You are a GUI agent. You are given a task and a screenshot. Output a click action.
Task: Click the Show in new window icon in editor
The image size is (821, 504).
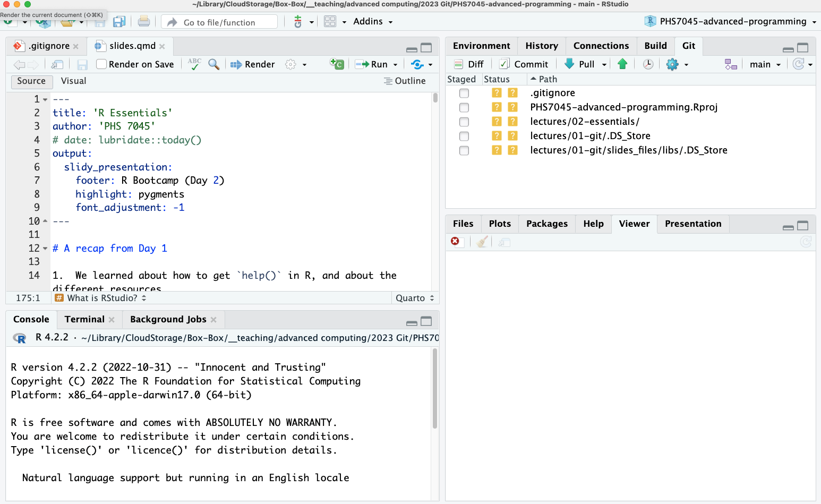pyautogui.click(x=57, y=64)
